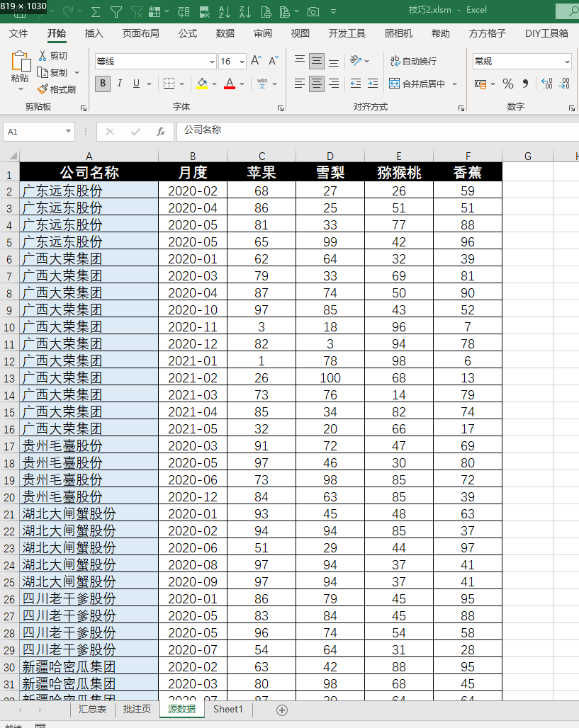Click the Insert Function fx icon
This screenshot has width=579, height=728.
[x=161, y=132]
